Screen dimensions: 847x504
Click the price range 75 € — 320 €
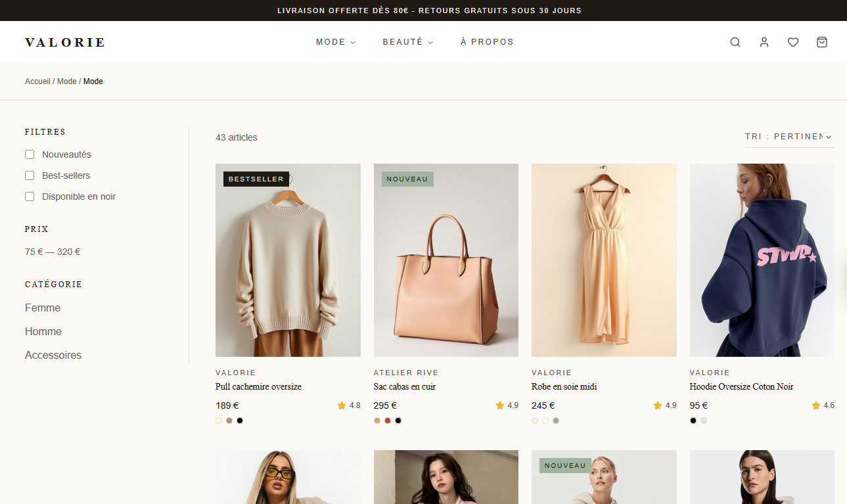(x=53, y=252)
